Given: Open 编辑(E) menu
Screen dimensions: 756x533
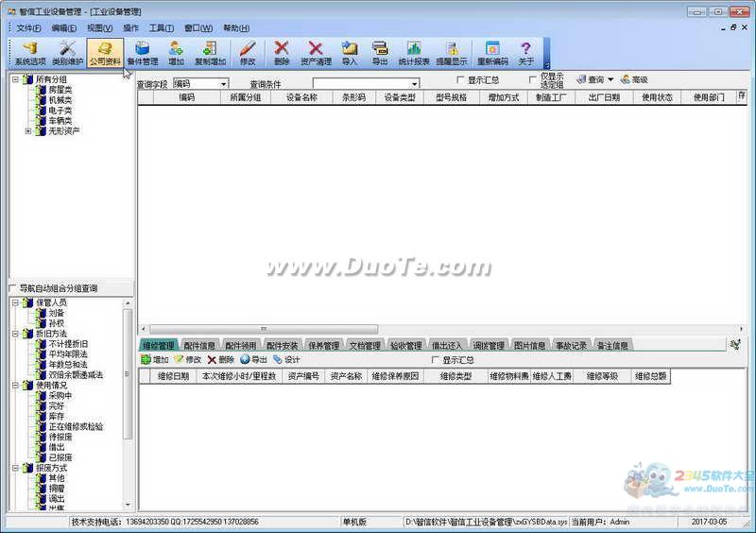Looking at the screenshot, I should click(63, 28).
